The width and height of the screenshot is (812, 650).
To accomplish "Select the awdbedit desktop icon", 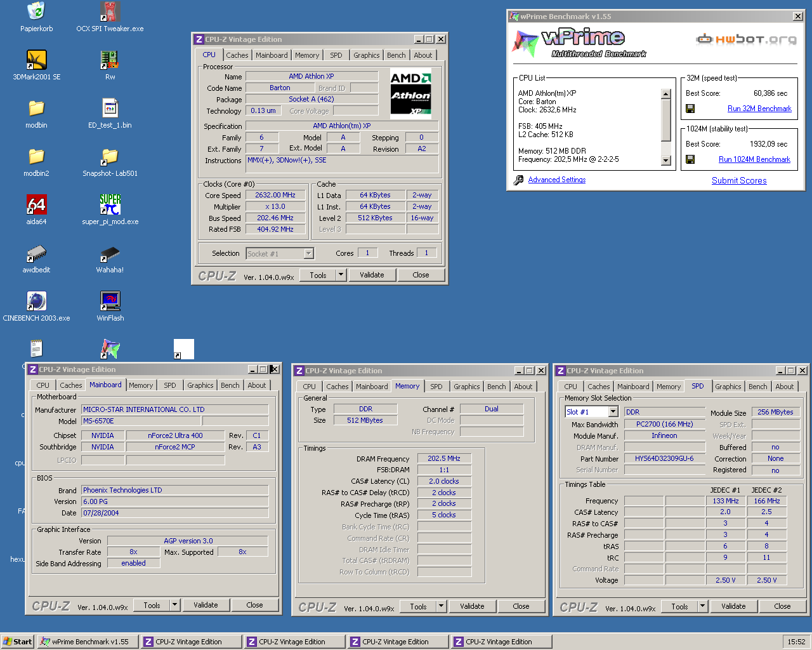I will (x=36, y=253).
